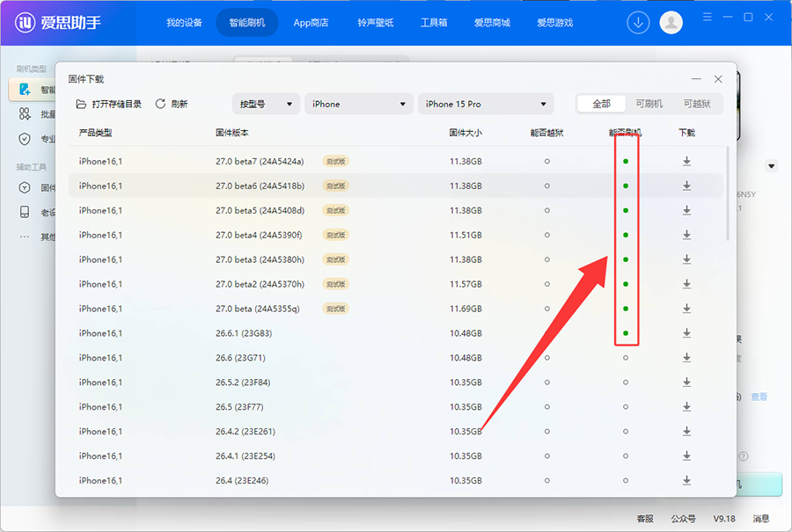
Task: Download the 26.4.2 (23E261) firmware
Action: point(686,431)
